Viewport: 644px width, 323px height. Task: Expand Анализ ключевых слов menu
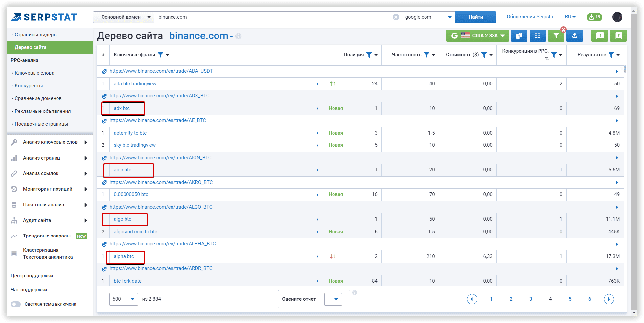(86, 142)
